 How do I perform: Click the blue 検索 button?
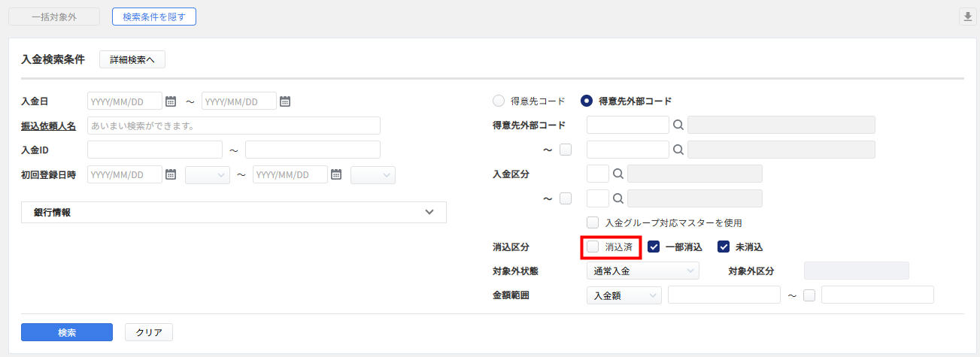pyautogui.click(x=67, y=332)
